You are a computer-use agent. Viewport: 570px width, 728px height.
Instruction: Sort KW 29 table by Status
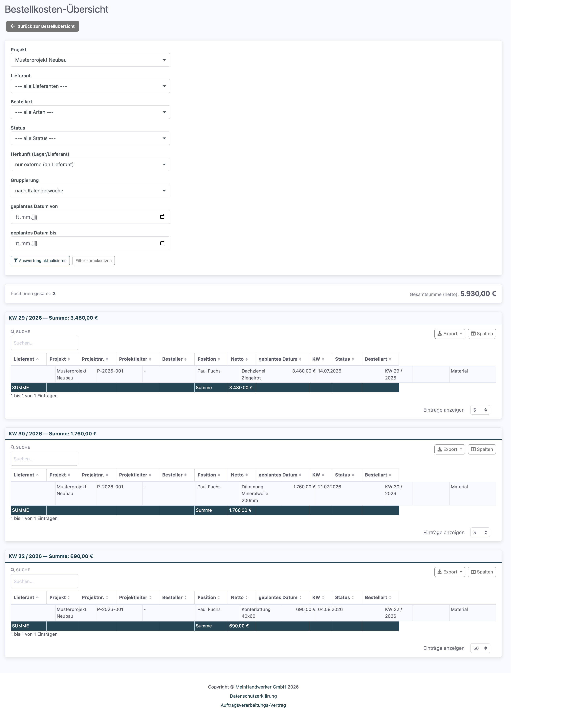pos(347,359)
